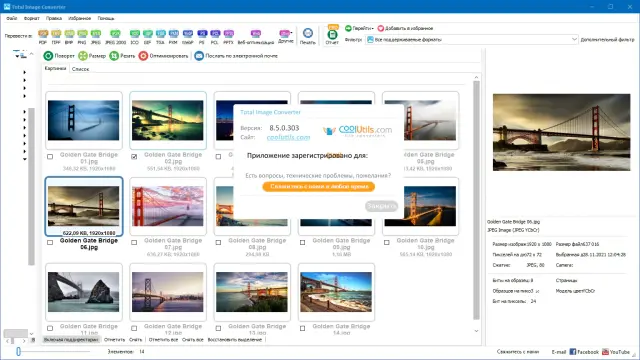Pick the BMP conversion icon
Image resolution: width=640 pixels, height=360 pixels.
click(x=69, y=36)
